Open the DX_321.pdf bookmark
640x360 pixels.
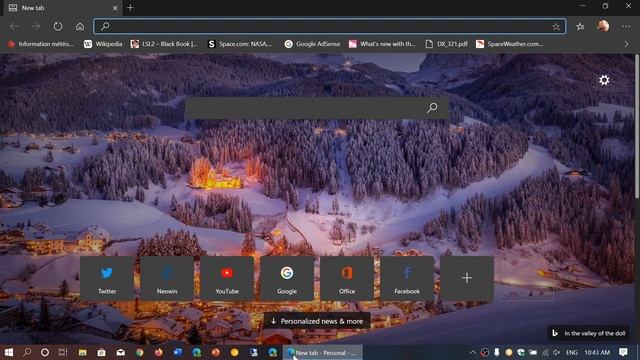click(447, 44)
